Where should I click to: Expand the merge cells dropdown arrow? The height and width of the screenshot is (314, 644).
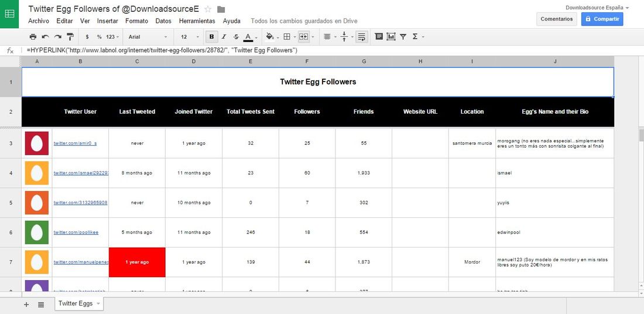[x=313, y=37]
